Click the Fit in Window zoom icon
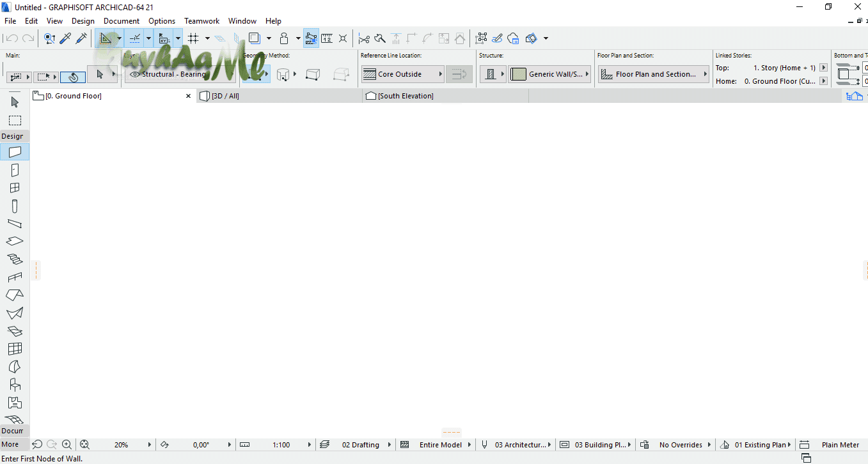The image size is (868, 464). point(84,445)
